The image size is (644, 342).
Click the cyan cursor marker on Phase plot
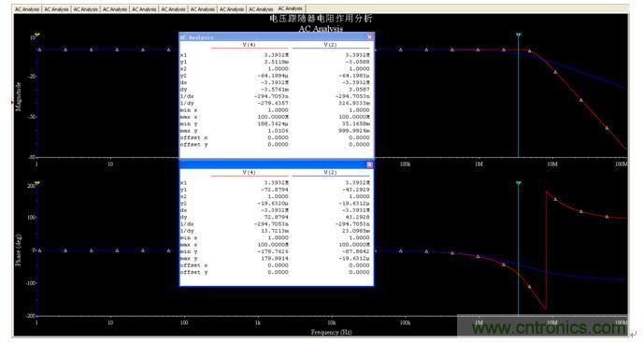point(519,183)
